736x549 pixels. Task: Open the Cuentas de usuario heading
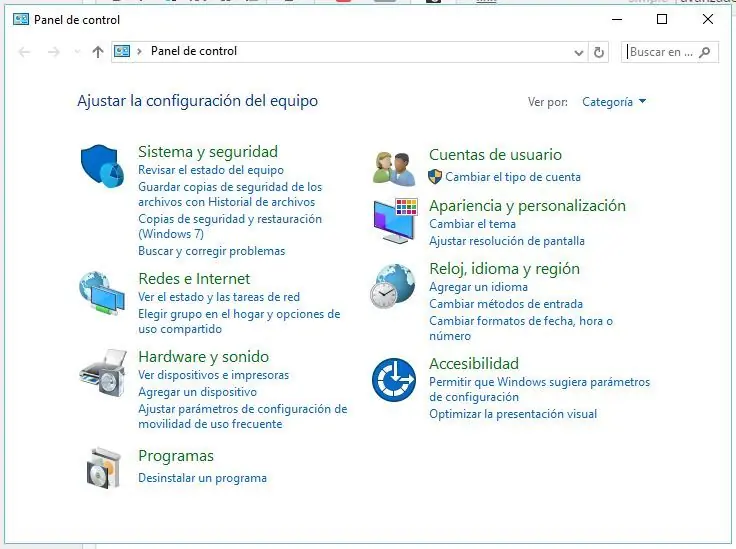coord(495,154)
